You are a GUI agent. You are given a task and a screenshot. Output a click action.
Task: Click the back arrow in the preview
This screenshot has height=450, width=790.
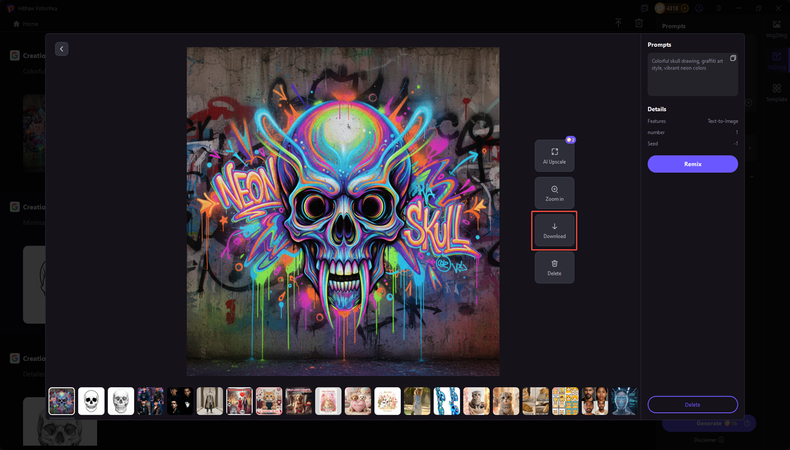pyautogui.click(x=62, y=49)
